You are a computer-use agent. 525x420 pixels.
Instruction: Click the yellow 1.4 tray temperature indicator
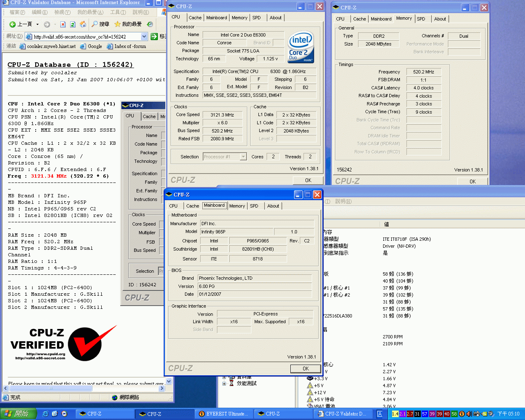click(395, 414)
